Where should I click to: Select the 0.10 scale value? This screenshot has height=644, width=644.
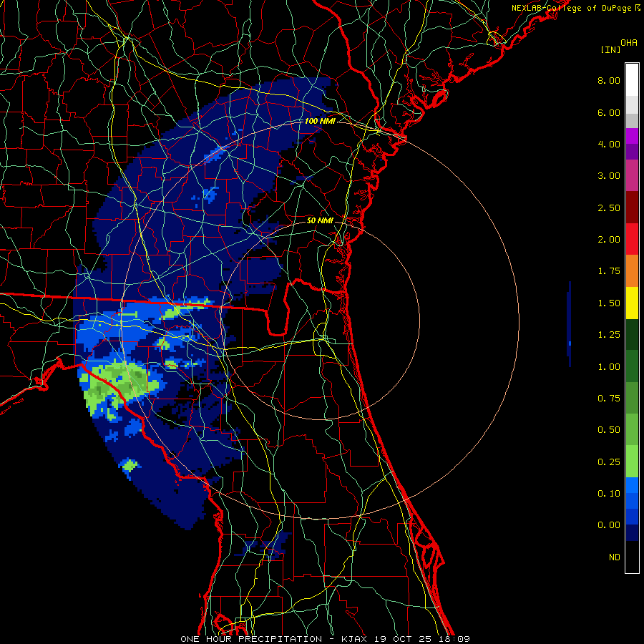click(609, 494)
